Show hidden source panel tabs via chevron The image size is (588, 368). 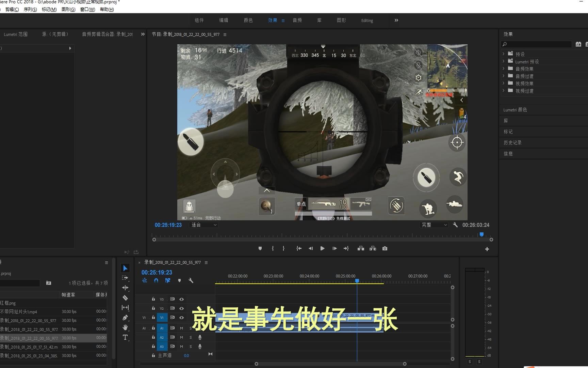tap(143, 34)
